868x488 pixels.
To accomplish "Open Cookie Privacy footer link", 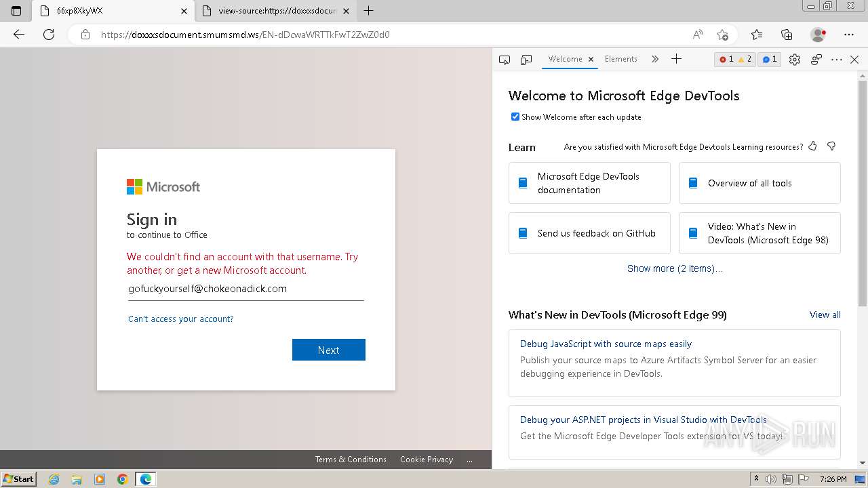I will (427, 460).
